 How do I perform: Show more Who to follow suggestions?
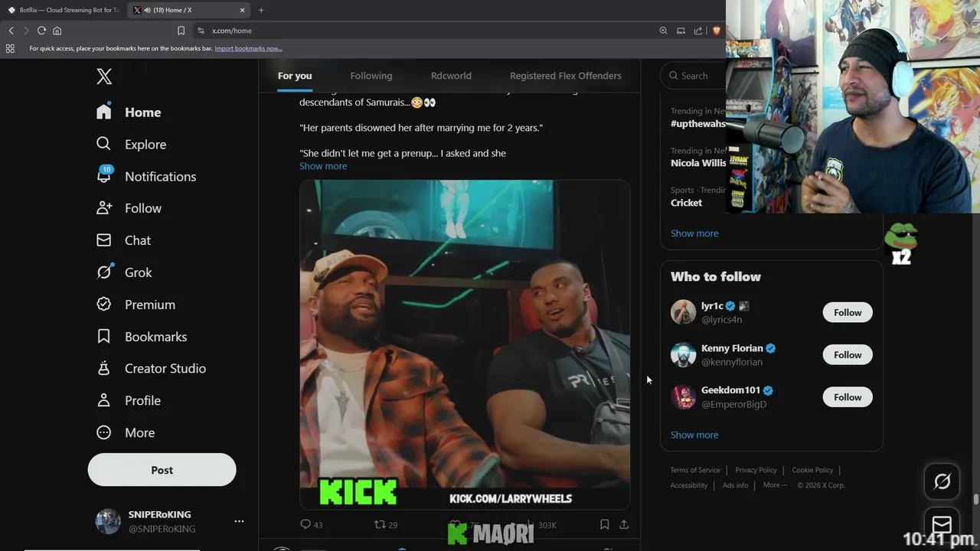tap(694, 435)
